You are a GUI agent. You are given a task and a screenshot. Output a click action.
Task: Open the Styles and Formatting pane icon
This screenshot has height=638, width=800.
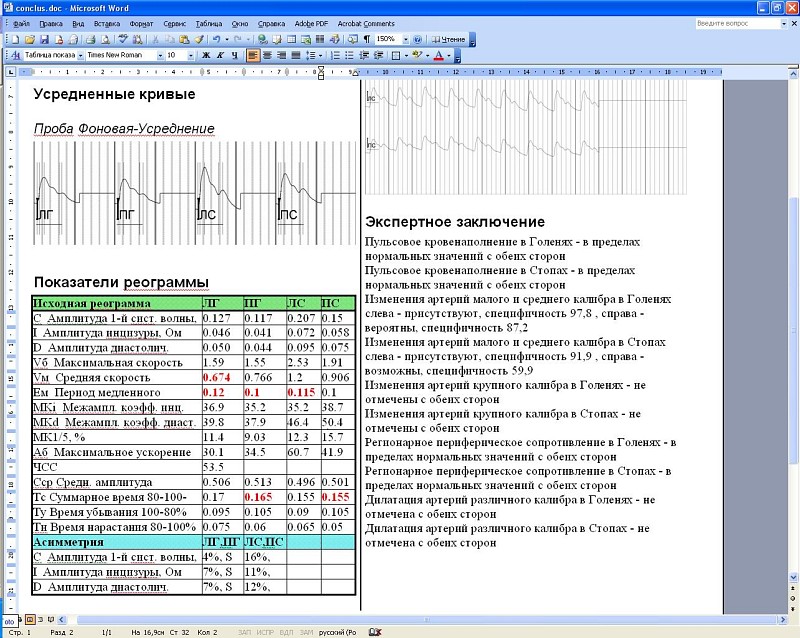pos(15,55)
